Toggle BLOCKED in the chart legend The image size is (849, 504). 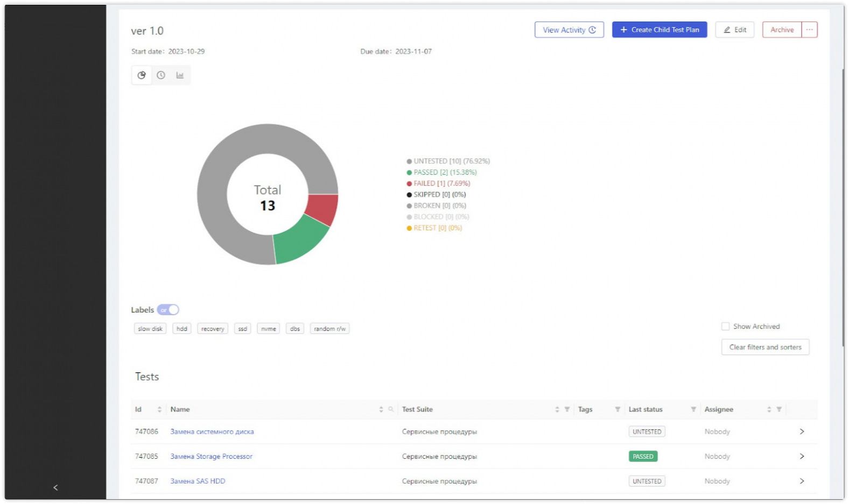[438, 217]
